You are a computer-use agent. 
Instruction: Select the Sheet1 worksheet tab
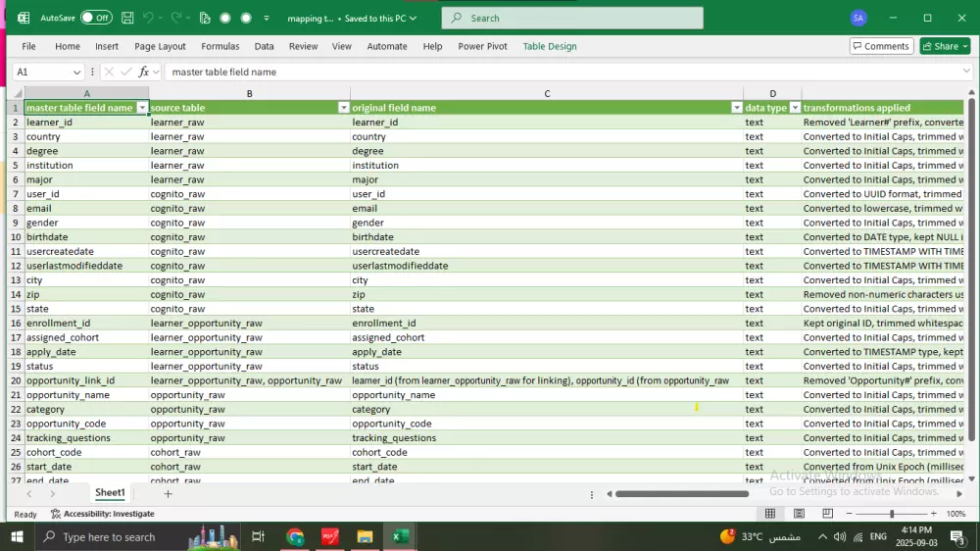pyautogui.click(x=110, y=493)
